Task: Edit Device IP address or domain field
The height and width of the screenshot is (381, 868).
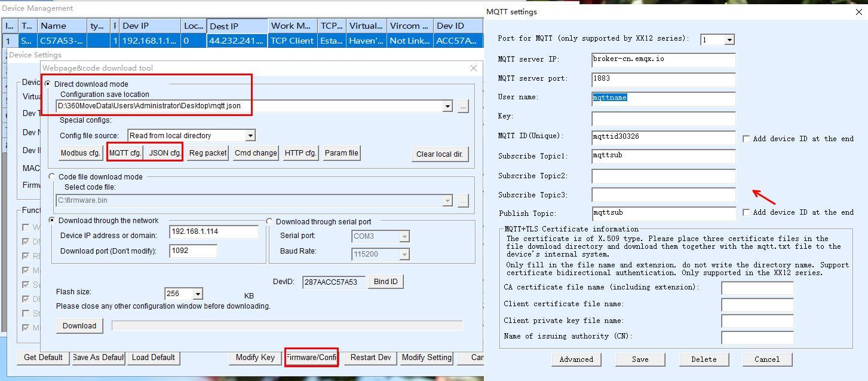Action: 214,231
